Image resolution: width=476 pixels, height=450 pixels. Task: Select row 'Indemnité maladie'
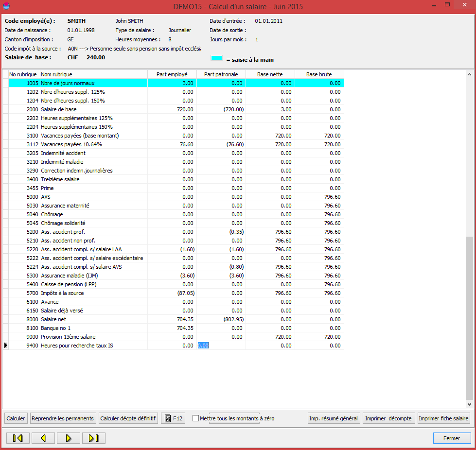(176, 162)
